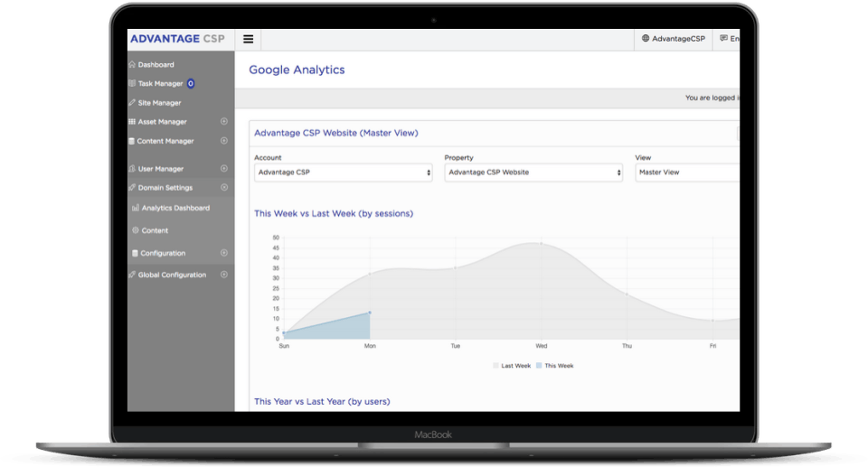Image resolution: width=868 pixels, height=467 pixels.
Task: Expand the User Manager submenu
Action: [x=224, y=168]
